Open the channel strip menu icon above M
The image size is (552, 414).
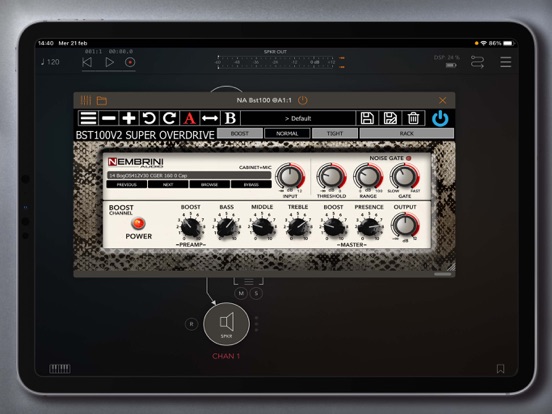249,281
